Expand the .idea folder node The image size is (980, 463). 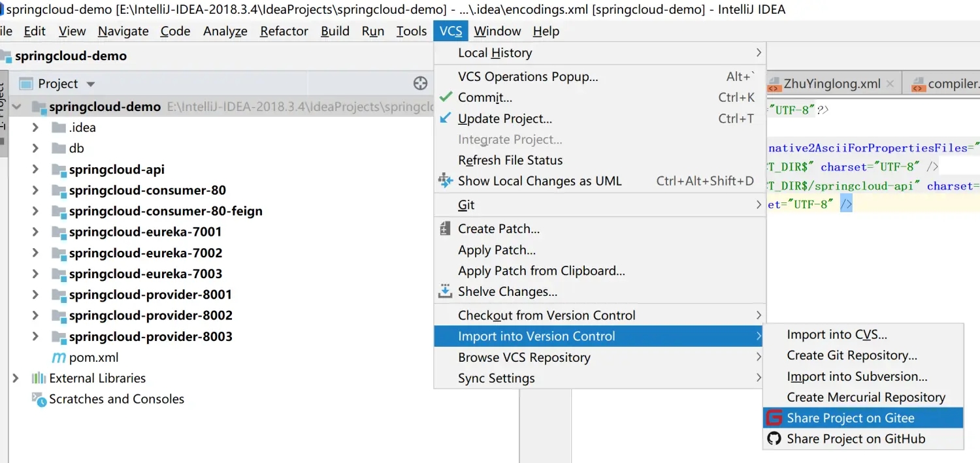point(36,127)
